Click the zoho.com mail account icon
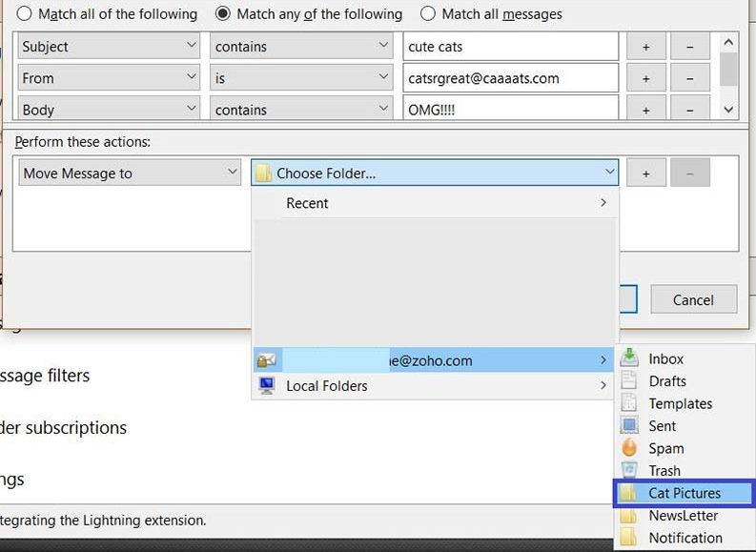The width and height of the screenshot is (756, 552). [x=267, y=360]
